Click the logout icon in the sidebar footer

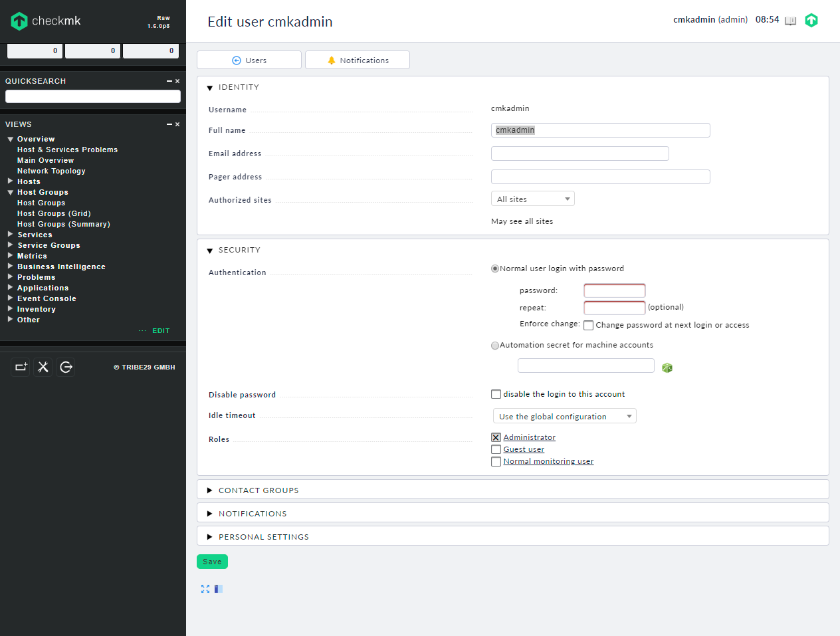(66, 367)
